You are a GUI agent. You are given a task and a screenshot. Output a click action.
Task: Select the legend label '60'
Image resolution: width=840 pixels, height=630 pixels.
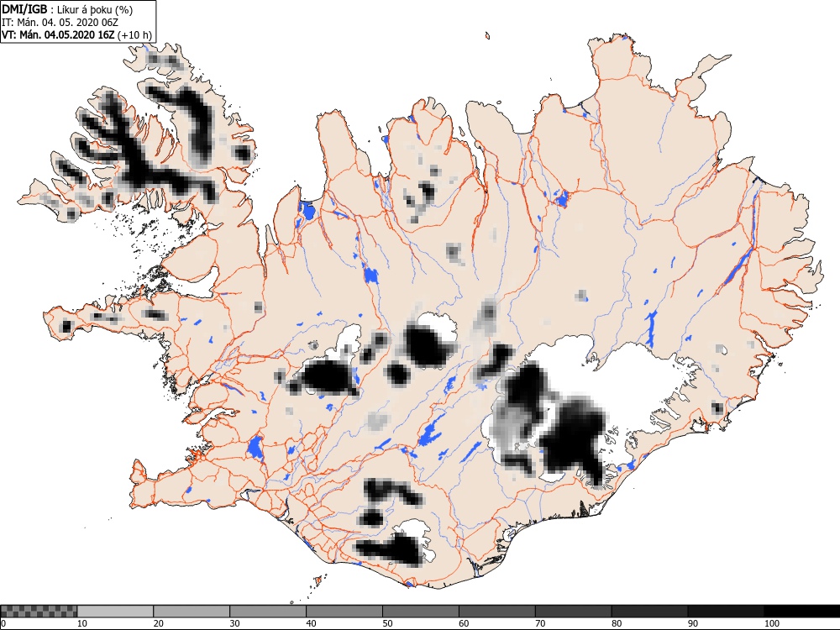[x=464, y=623]
